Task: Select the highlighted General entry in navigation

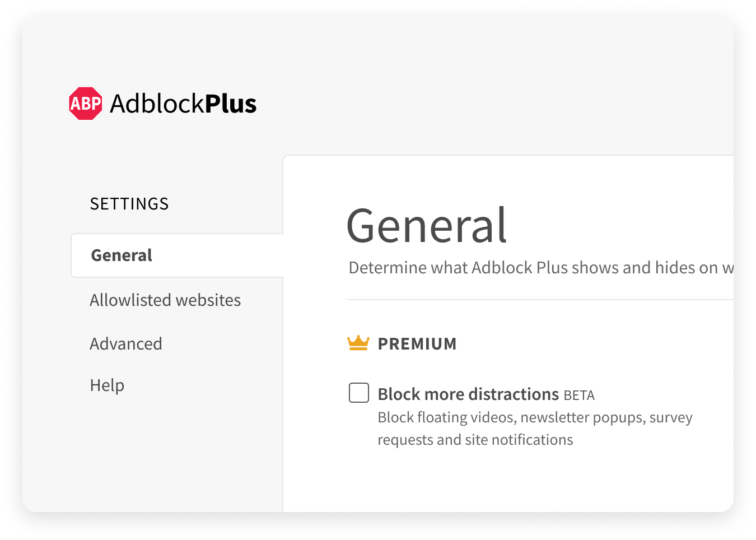Action: click(x=121, y=255)
